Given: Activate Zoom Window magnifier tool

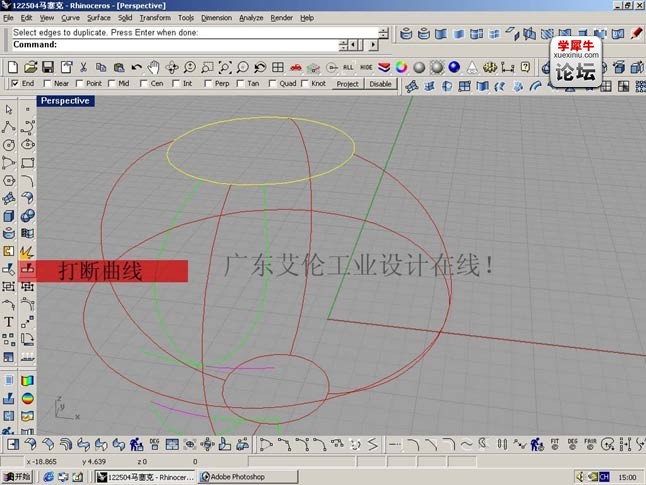Looking at the screenshot, I should 207,67.
